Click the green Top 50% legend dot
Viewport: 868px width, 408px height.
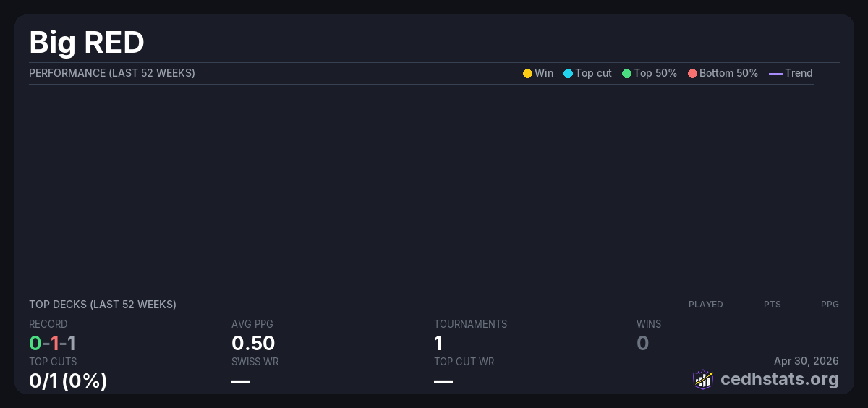[x=626, y=73]
